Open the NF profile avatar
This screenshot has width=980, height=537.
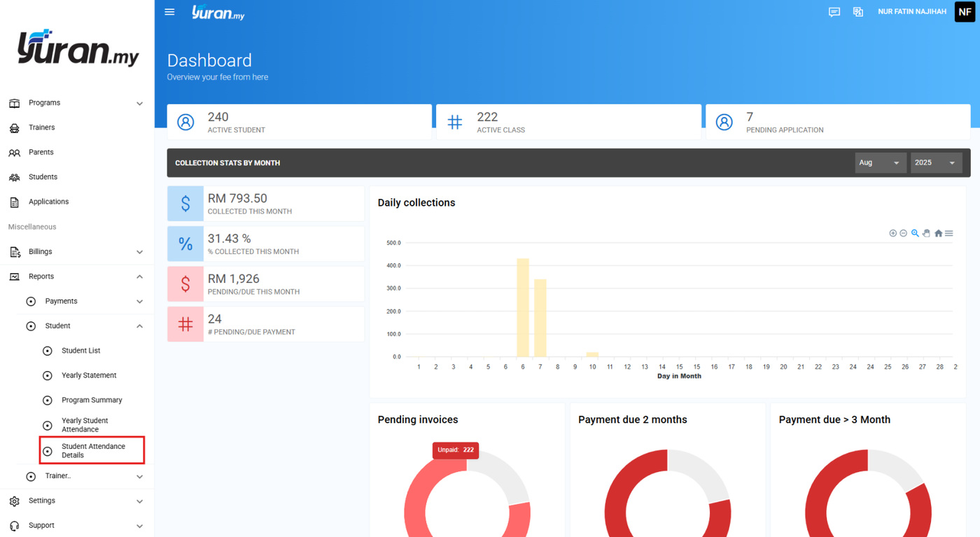point(965,12)
